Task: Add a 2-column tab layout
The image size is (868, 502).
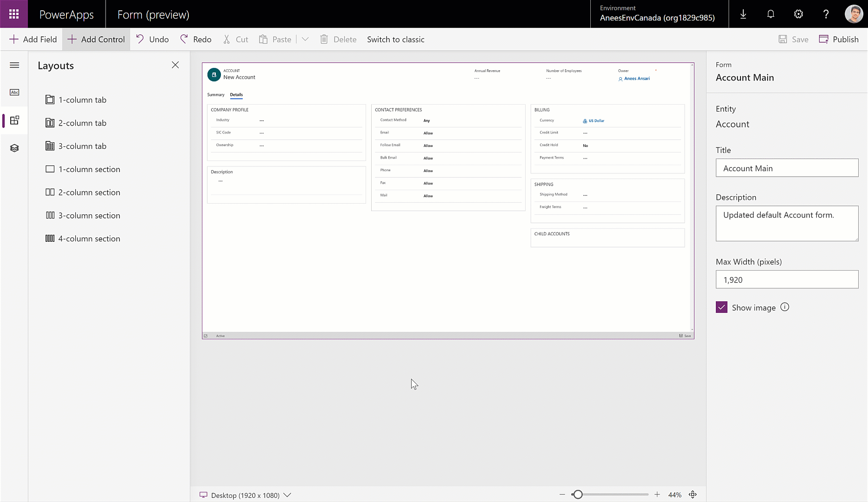Action: click(76, 123)
